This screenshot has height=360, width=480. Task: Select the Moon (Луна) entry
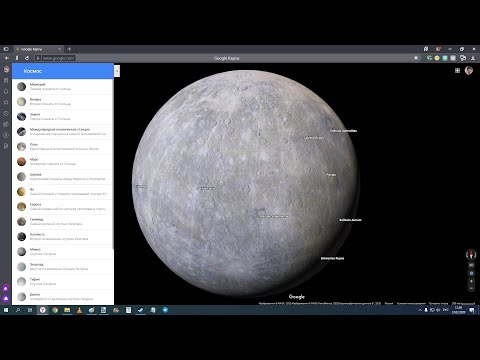63,147
